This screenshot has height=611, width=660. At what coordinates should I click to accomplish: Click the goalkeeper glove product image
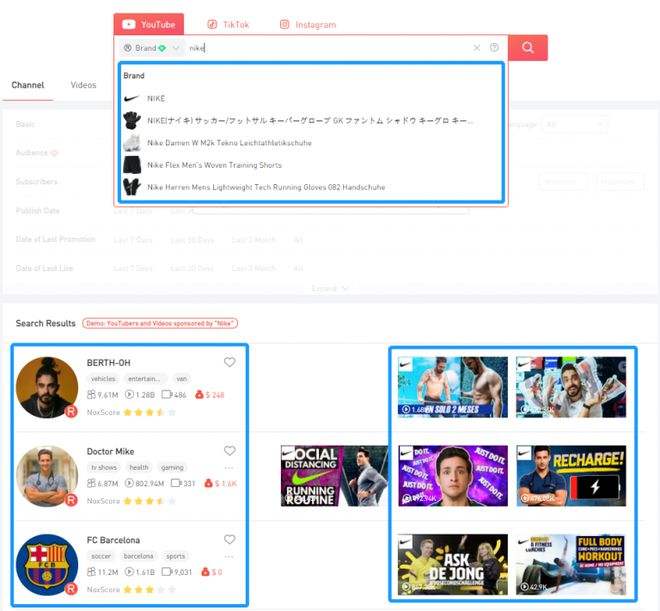click(132, 120)
